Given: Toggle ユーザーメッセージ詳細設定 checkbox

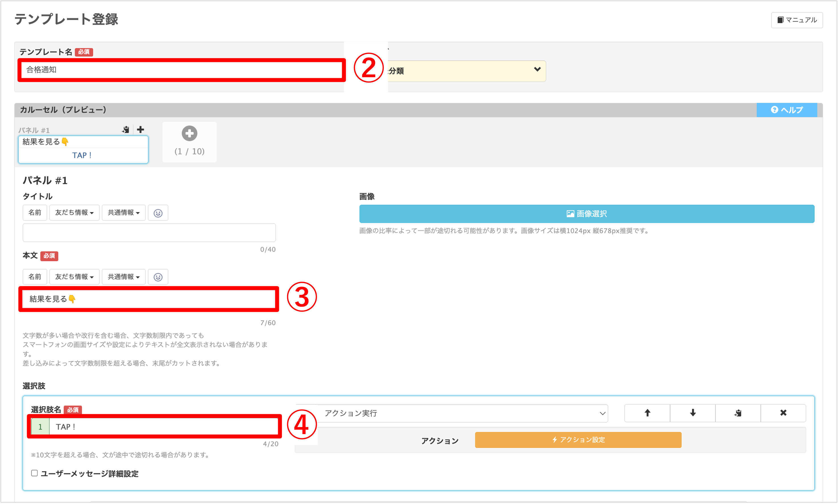Looking at the screenshot, I should pos(34,473).
